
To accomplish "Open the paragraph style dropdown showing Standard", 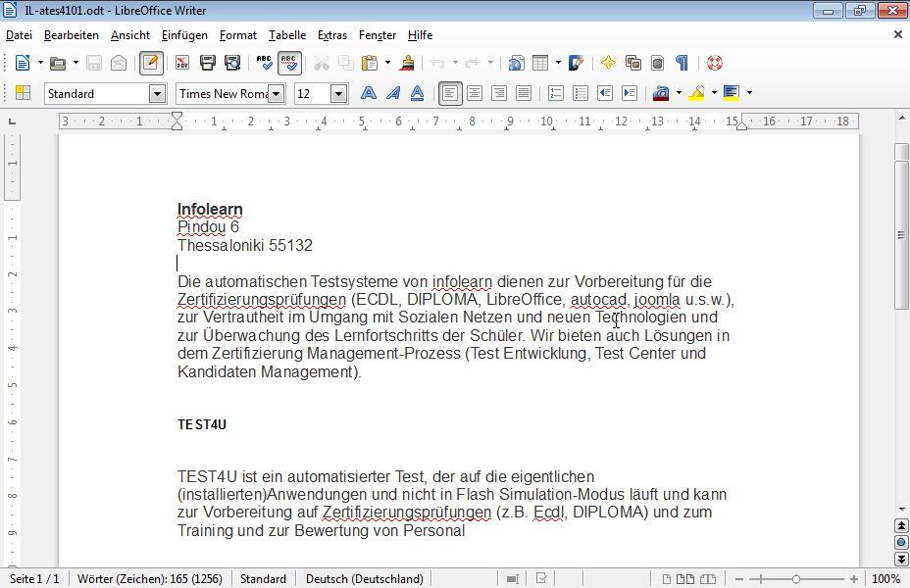I will (157, 93).
